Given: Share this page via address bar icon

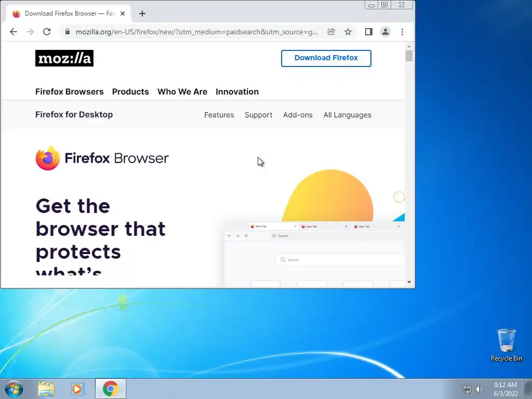Looking at the screenshot, I should tap(331, 32).
